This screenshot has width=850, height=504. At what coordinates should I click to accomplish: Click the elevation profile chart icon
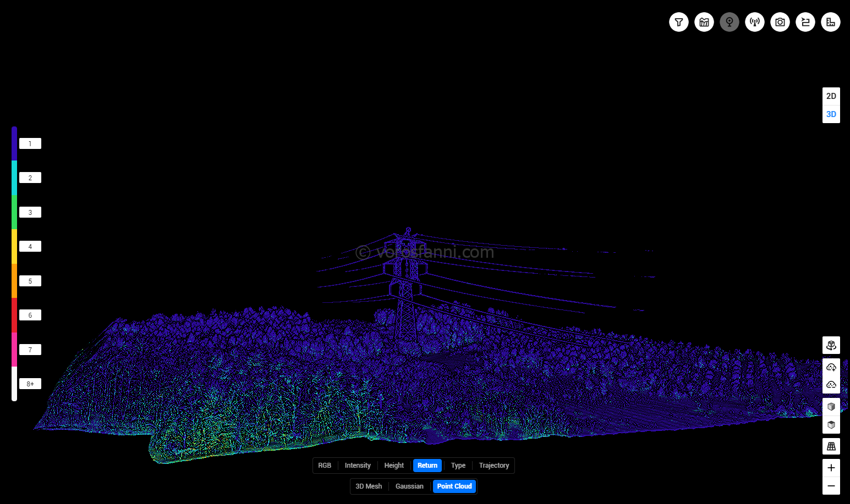pyautogui.click(x=704, y=22)
